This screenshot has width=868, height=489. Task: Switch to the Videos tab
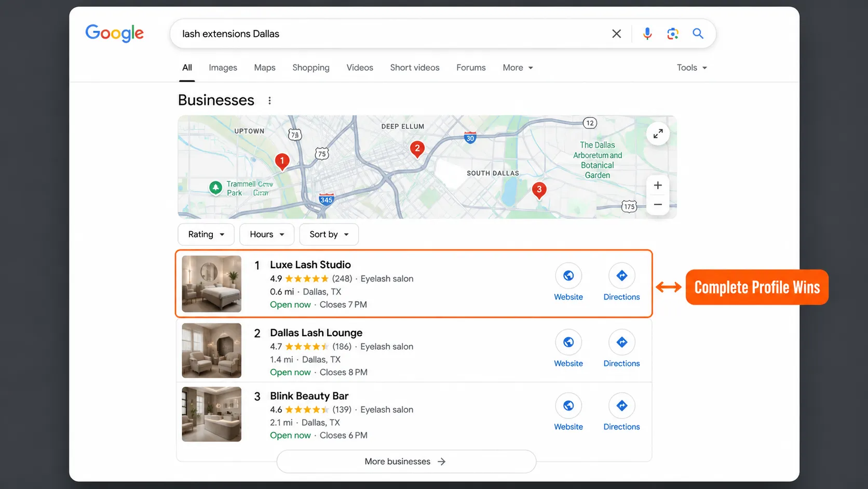[x=360, y=68]
